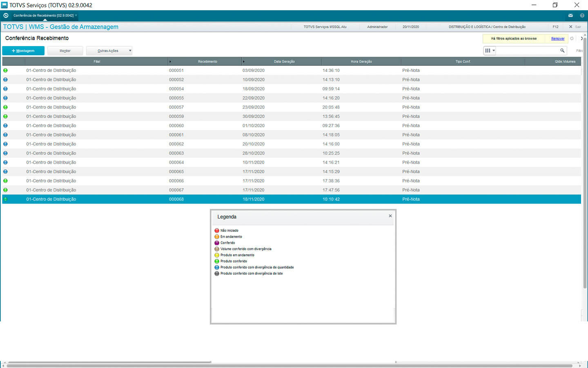588x368 pixels.
Task: Click the Monitor button
Action: click(x=65, y=51)
